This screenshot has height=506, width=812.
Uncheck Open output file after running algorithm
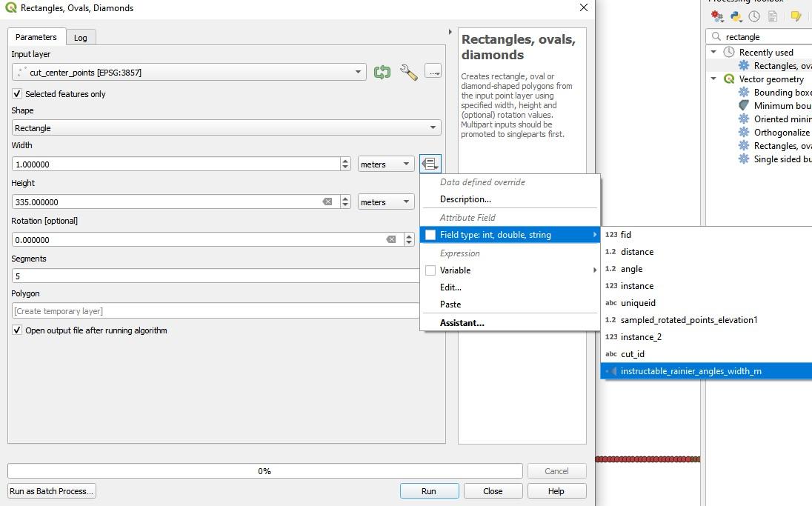(x=18, y=330)
